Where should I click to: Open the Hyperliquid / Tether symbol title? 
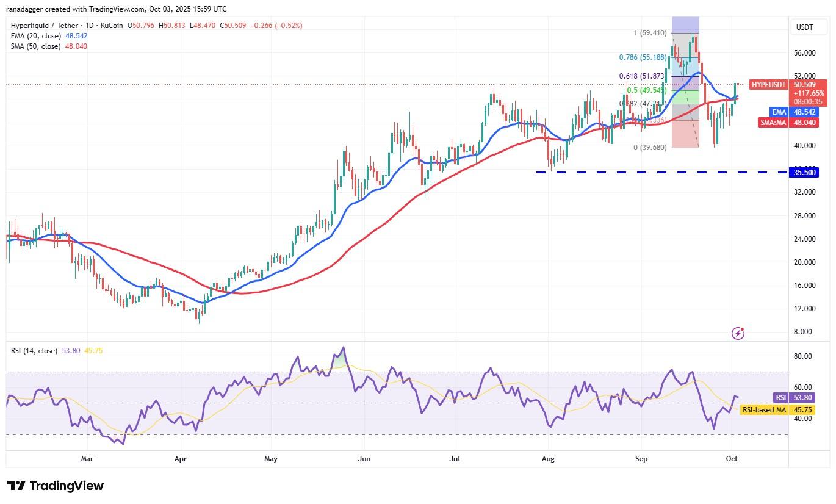[67, 26]
